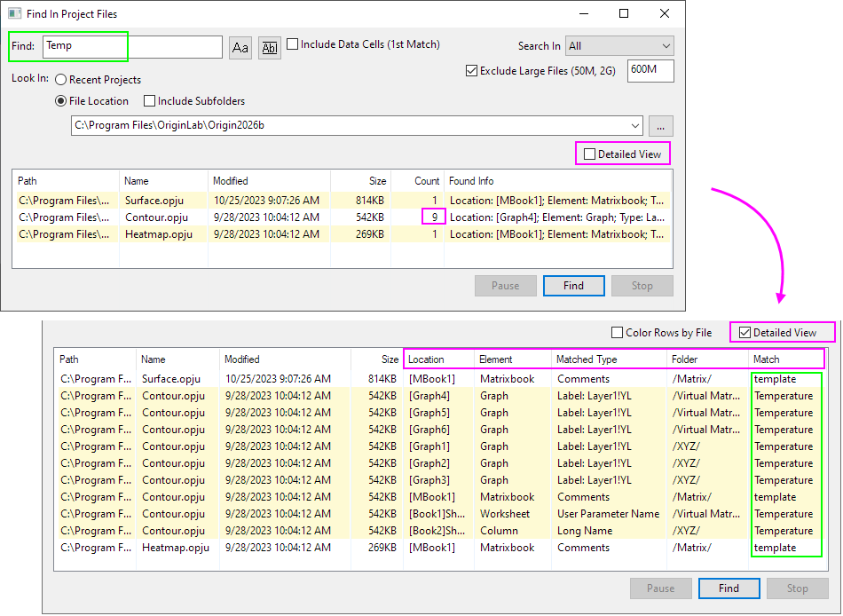Sort detailed list by Folder column
The image size is (843, 616).
coord(707,359)
